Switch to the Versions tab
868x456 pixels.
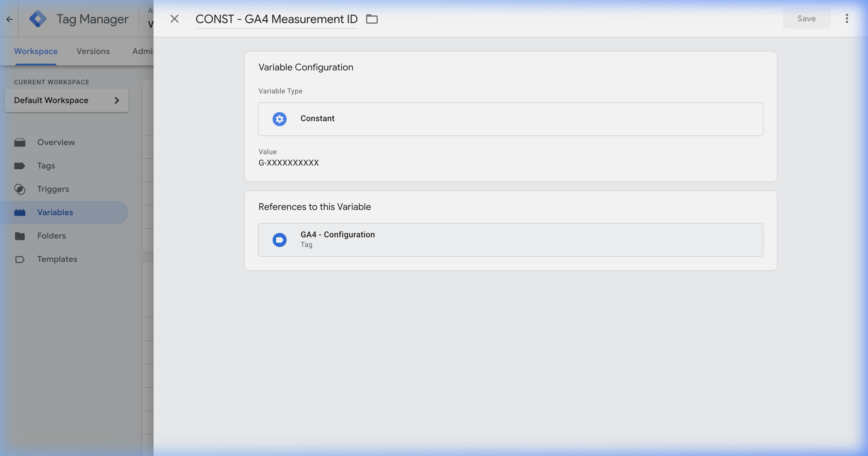click(93, 51)
